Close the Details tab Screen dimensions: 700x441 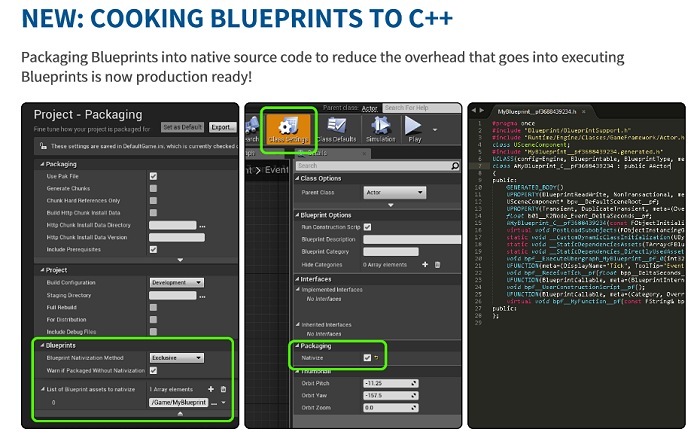click(364, 153)
